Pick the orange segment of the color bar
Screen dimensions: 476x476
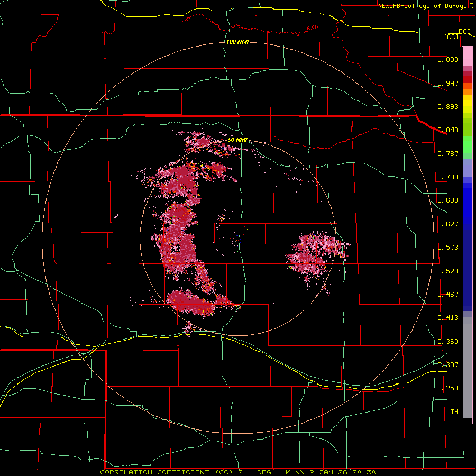click(x=467, y=91)
